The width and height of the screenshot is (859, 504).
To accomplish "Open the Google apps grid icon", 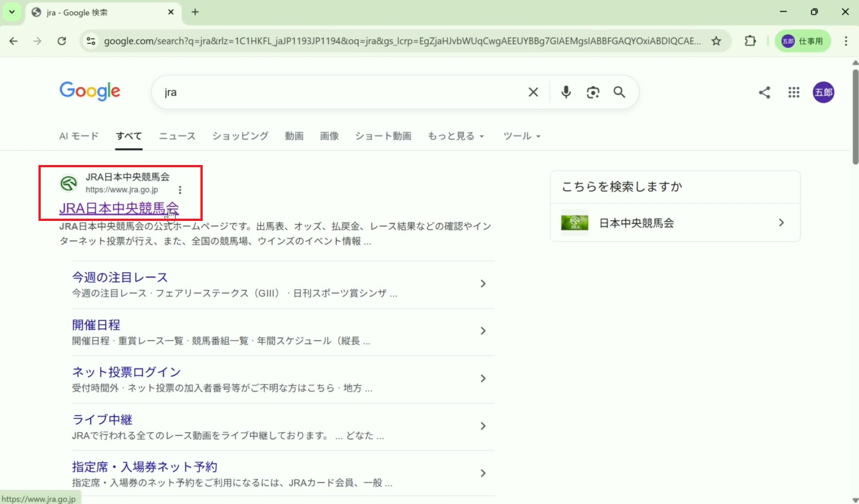I will 794,93.
